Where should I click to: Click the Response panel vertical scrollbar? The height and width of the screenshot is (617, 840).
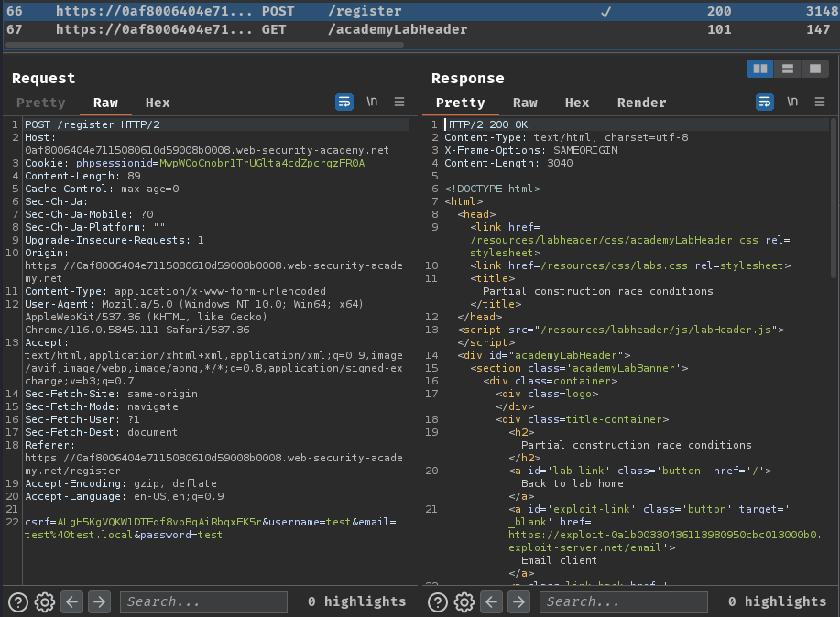pos(833,198)
